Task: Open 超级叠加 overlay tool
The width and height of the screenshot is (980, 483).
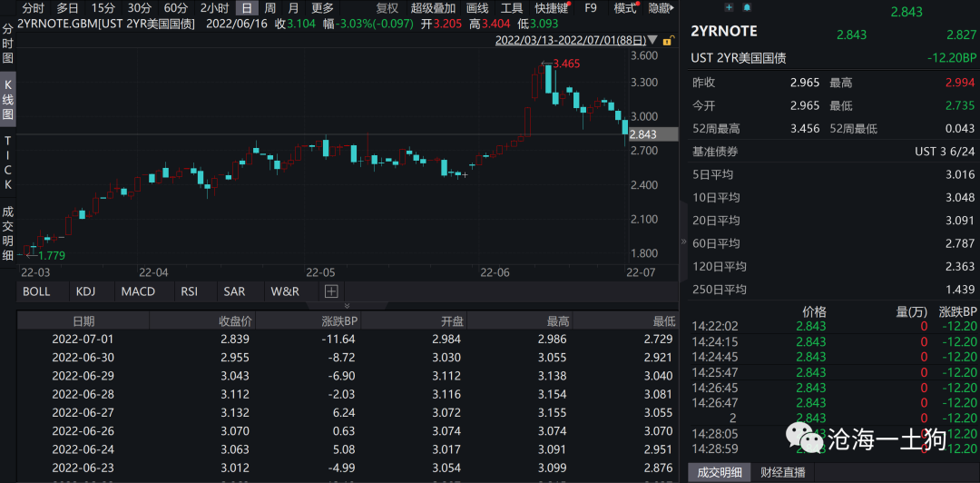Action: (x=433, y=8)
